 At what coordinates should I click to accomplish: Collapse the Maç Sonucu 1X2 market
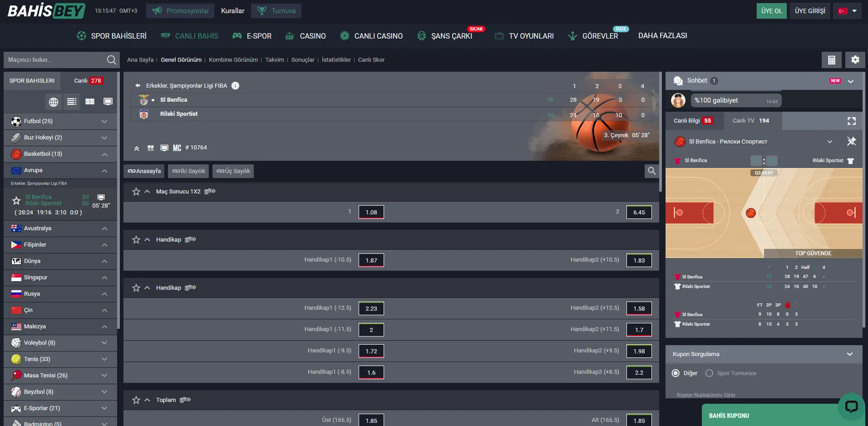coord(147,192)
